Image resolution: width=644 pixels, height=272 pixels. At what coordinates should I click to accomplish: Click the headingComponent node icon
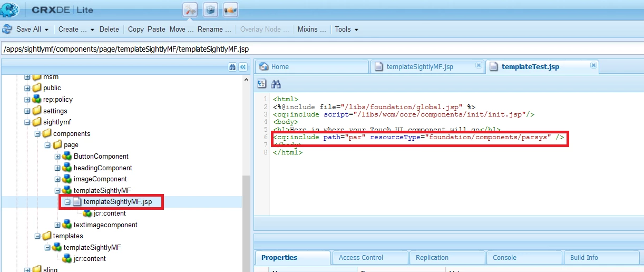coord(67,168)
